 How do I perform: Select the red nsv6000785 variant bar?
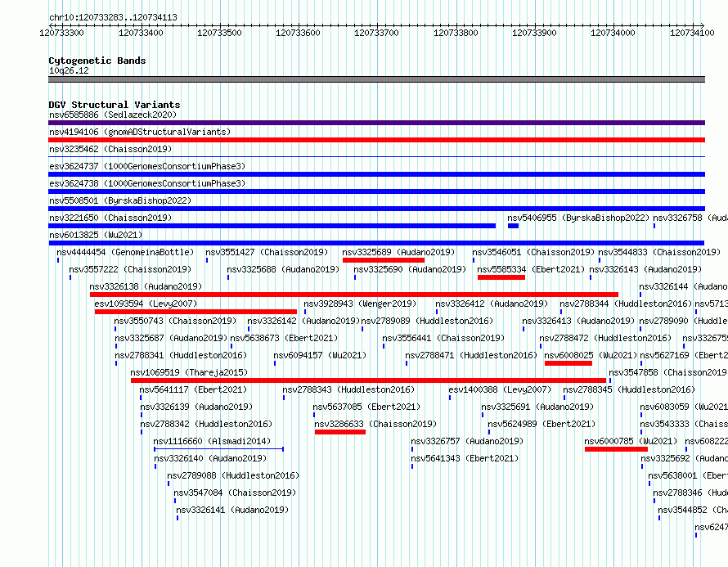[616, 449]
